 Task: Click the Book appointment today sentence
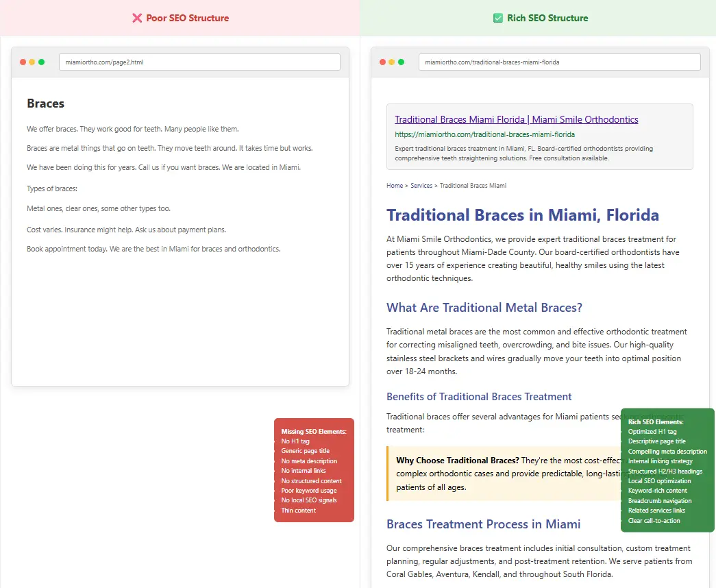point(153,249)
